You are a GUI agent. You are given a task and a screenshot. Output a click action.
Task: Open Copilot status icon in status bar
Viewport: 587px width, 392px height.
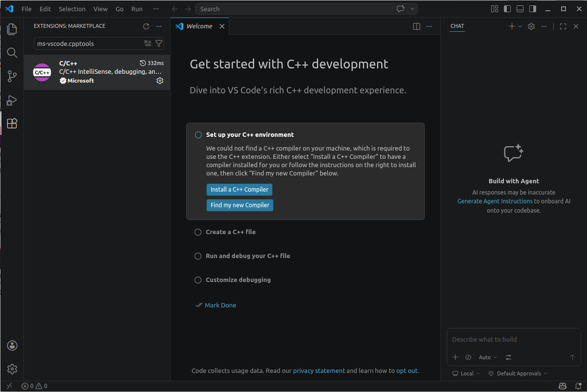click(x=563, y=386)
